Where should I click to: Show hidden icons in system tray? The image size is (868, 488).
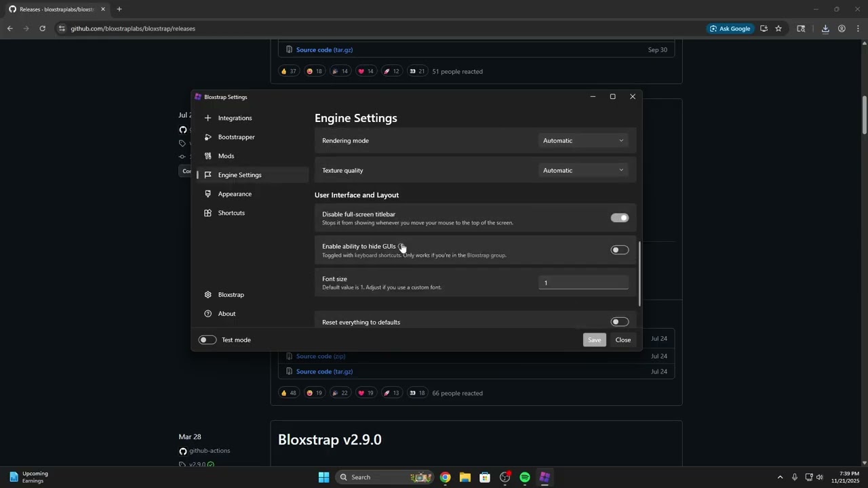point(780,477)
